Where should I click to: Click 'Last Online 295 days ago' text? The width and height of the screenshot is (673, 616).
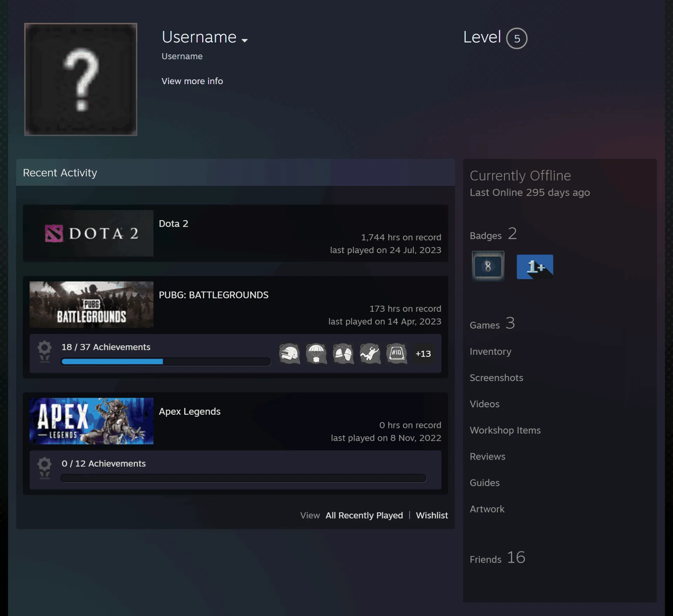[x=530, y=192]
